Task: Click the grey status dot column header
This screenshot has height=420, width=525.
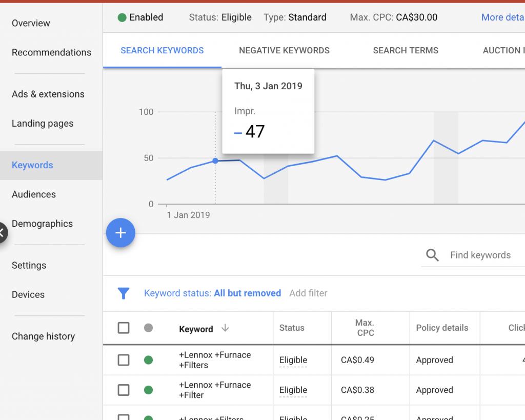Action: [x=149, y=328]
